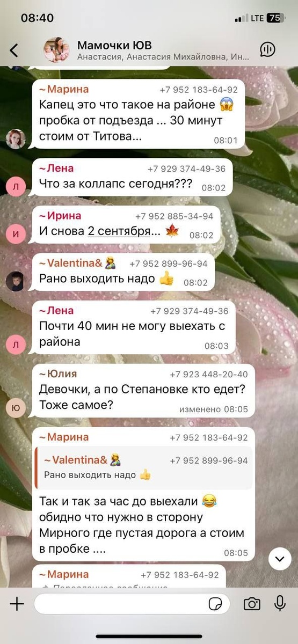Image resolution: width=298 pixels, height=644 pixels.
Task: Tap the back arrow in the header
Action: [14, 50]
